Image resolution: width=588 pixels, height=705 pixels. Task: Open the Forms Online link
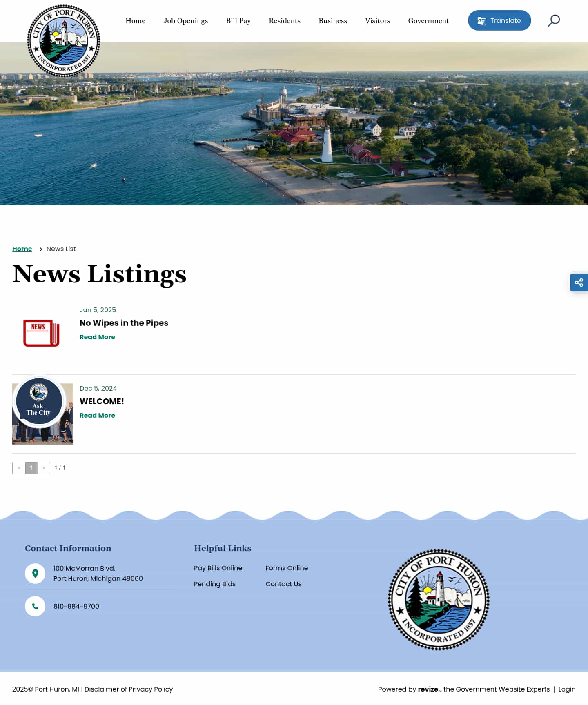(287, 568)
